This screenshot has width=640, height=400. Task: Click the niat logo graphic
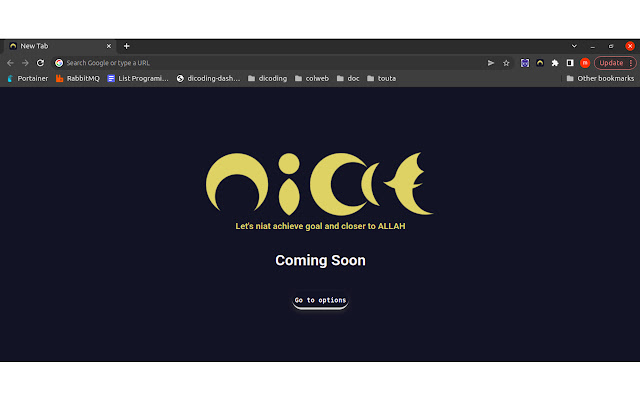[320, 184]
